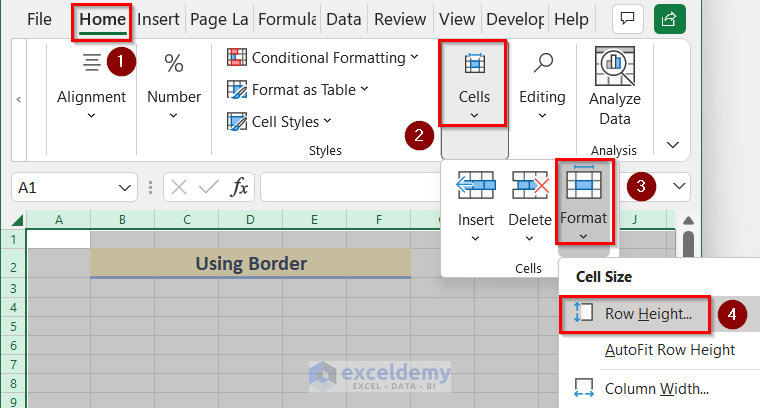Expand the formula bar chevron
The width and height of the screenshot is (760, 408).
[x=679, y=186]
